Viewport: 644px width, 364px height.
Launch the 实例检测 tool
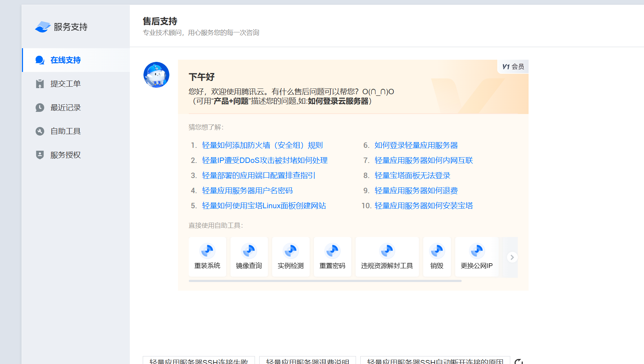tap(291, 256)
